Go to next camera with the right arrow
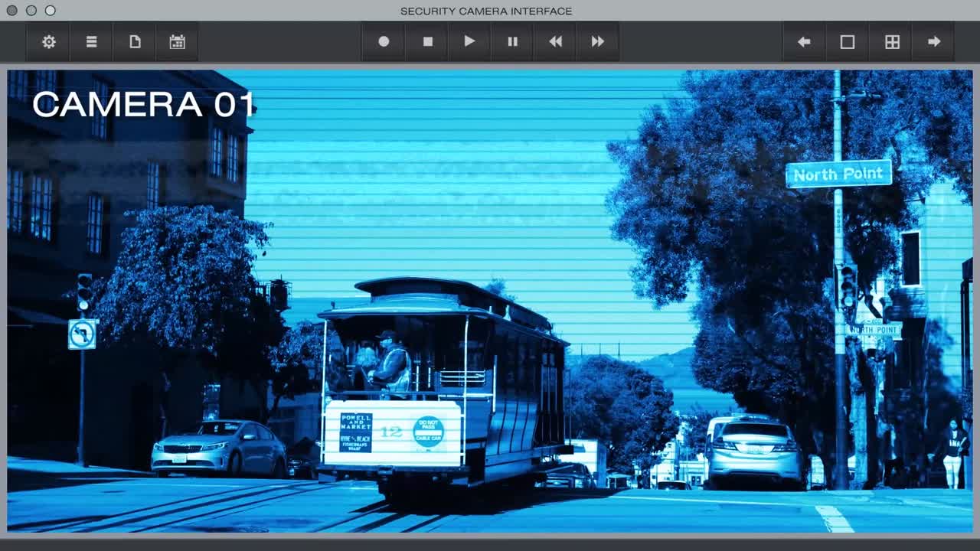Viewport: 980px width, 551px height. [x=934, y=42]
